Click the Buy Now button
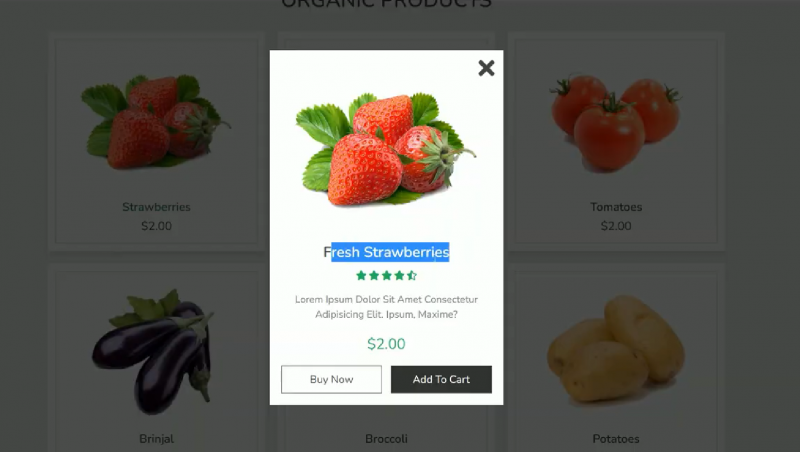 [331, 379]
